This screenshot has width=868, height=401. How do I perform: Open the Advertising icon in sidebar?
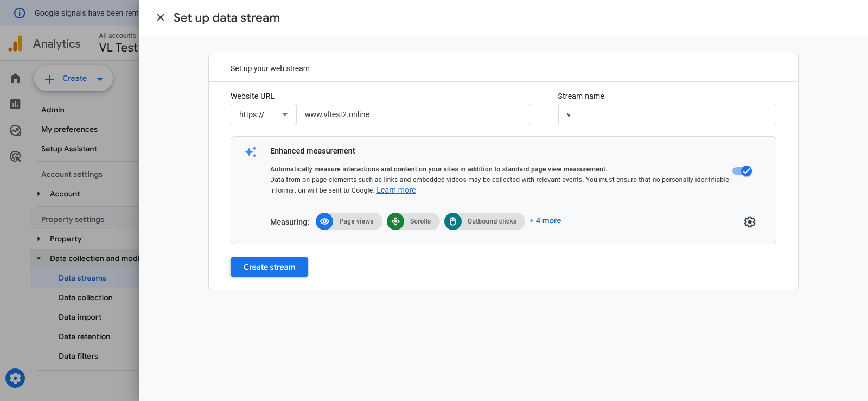15,157
